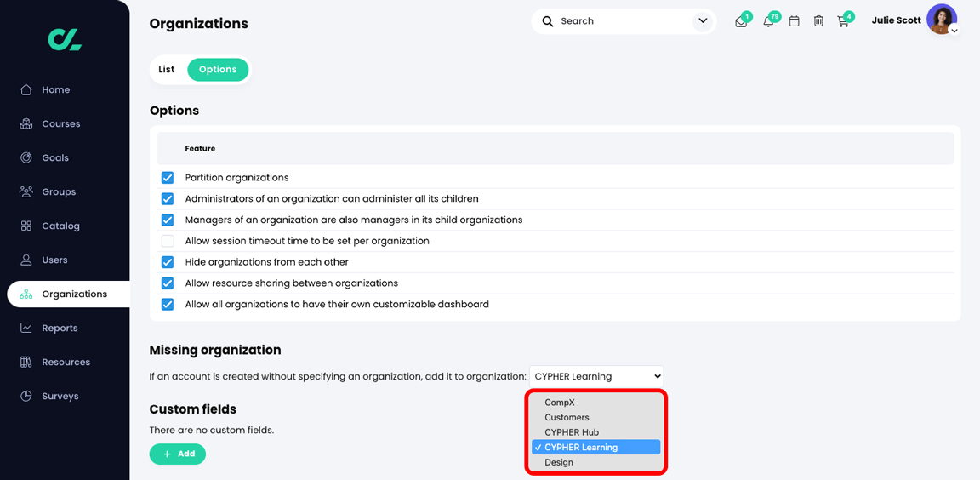
Task: Click the Groups people icon
Action: tap(26, 191)
